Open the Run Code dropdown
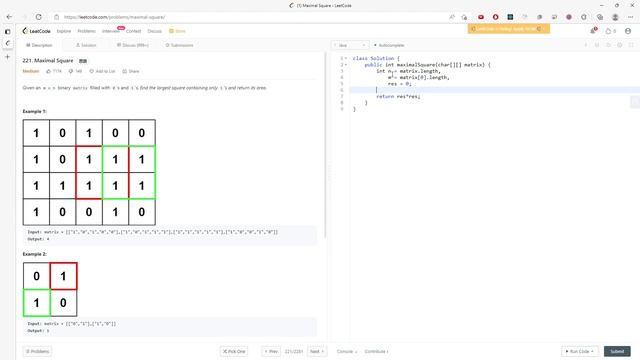The width and height of the screenshot is (640, 360). click(580, 351)
